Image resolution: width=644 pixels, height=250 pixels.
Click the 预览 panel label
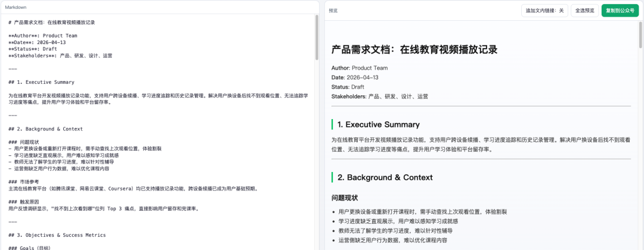(x=333, y=11)
